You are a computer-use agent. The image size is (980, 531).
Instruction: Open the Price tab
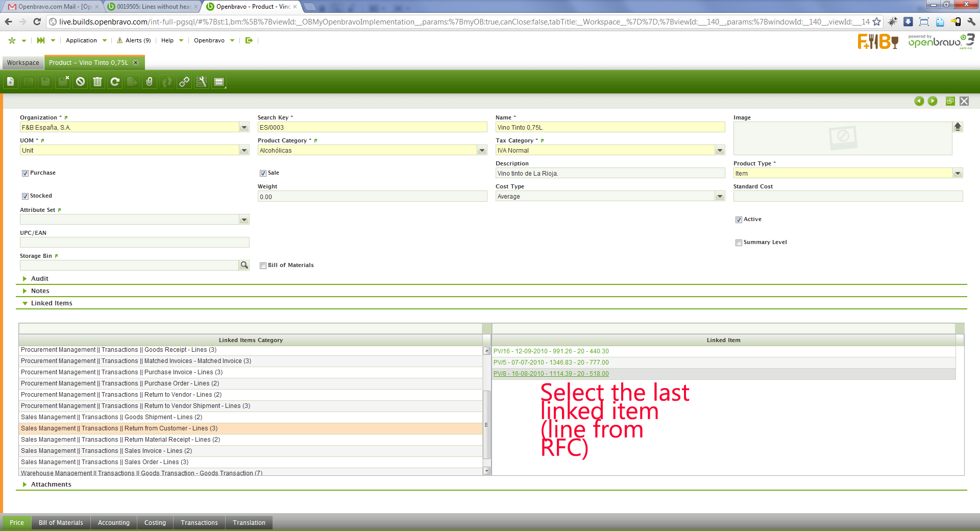pos(17,523)
